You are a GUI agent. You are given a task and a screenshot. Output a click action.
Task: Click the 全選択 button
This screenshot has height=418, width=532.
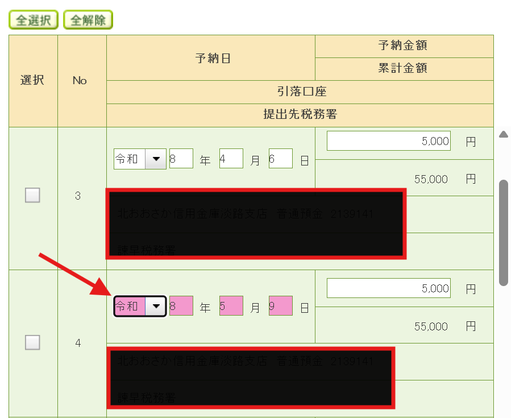(34, 20)
